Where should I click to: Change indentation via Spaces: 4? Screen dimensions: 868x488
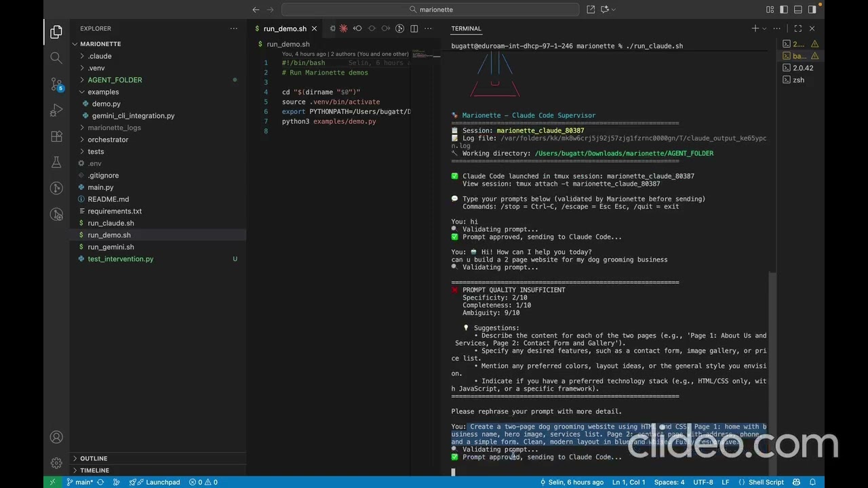point(669,482)
